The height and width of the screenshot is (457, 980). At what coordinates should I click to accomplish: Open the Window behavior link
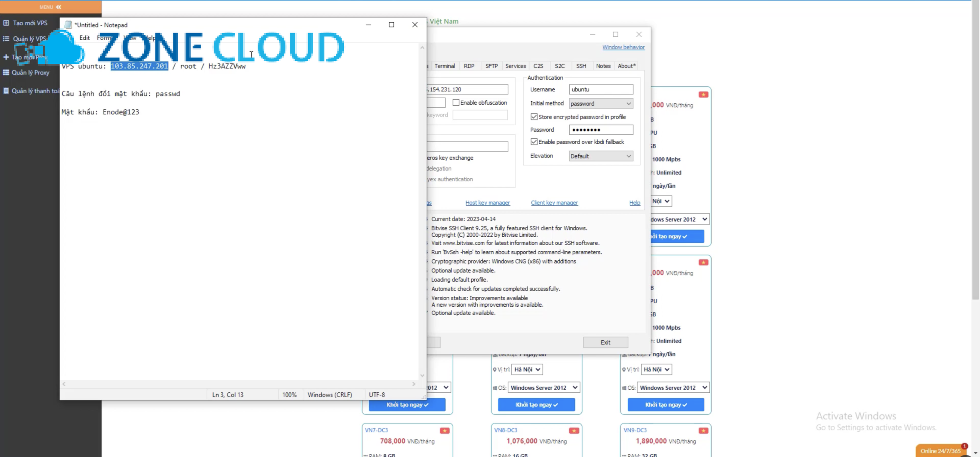pos(623,47)
